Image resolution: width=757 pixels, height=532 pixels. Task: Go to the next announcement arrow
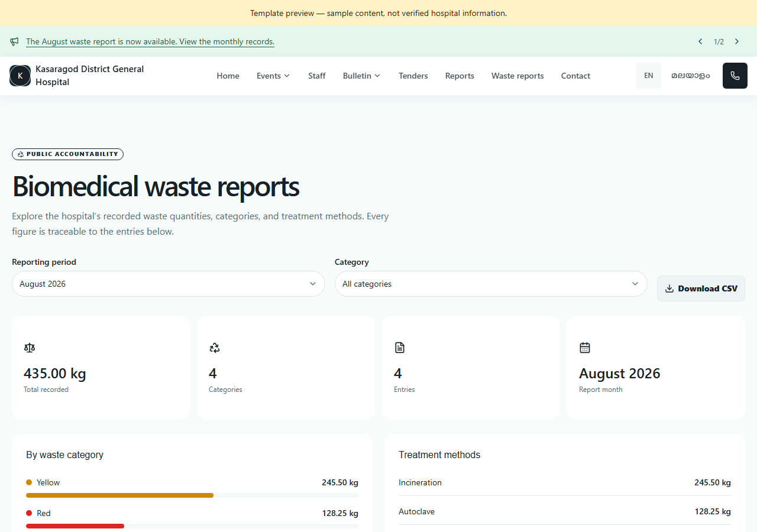(737, 41)
